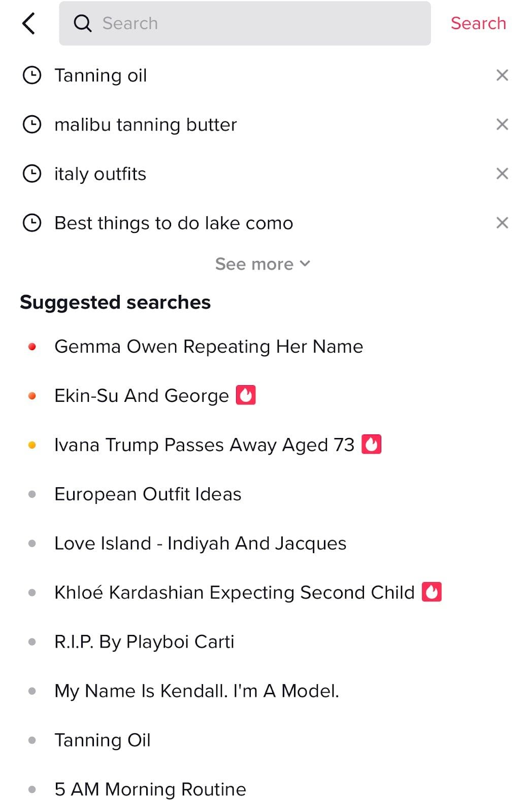Remove 'Best things to do lake como' entry
This screenshot has height=812, width=527.
click(x=502, y=223)
